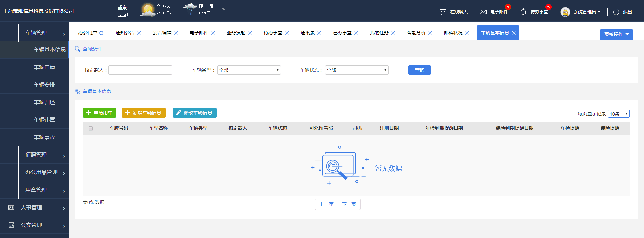Refresh the 办公门户 tab
This screenshot has height=238, width=644.
101,33
